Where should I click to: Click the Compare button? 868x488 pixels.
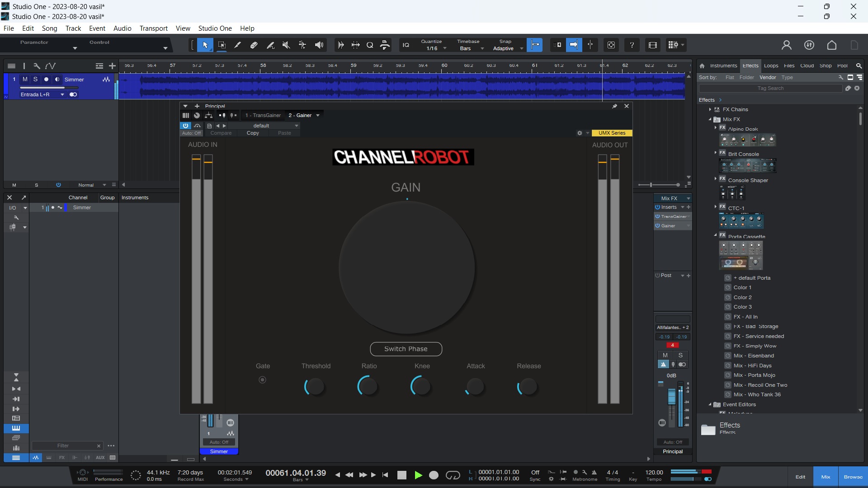click(x=221, y=133)
